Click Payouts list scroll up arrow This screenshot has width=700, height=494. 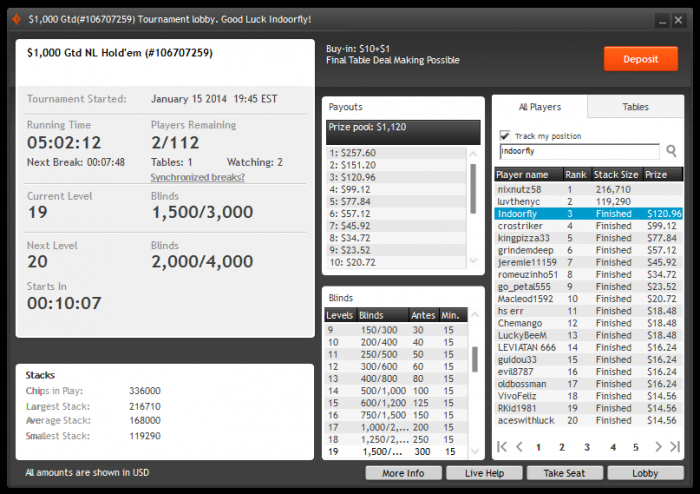473,154
